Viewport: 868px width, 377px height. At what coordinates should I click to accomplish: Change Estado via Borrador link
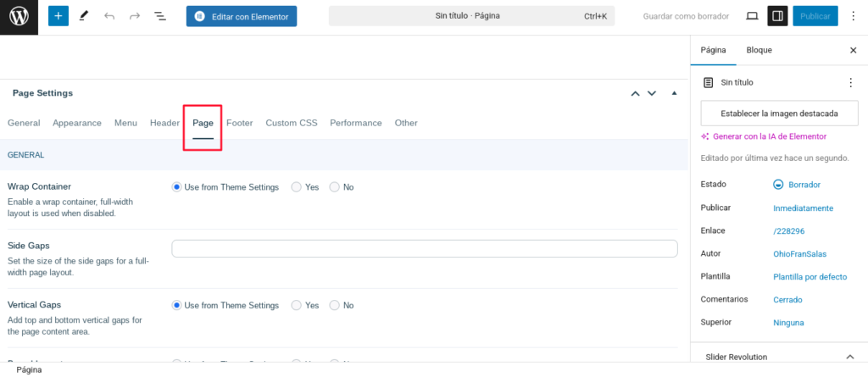click(797, 185)
